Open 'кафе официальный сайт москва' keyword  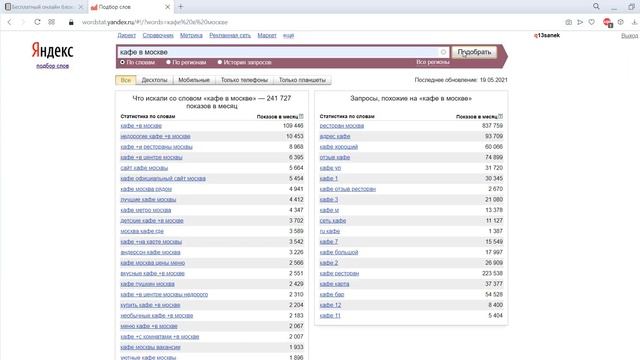click(163, 178)
